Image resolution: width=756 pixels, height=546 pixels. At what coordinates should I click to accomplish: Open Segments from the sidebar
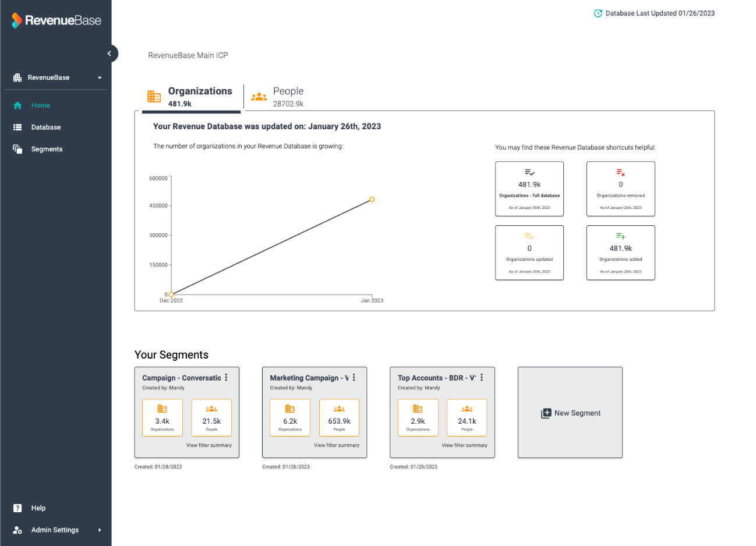[47, 150]
